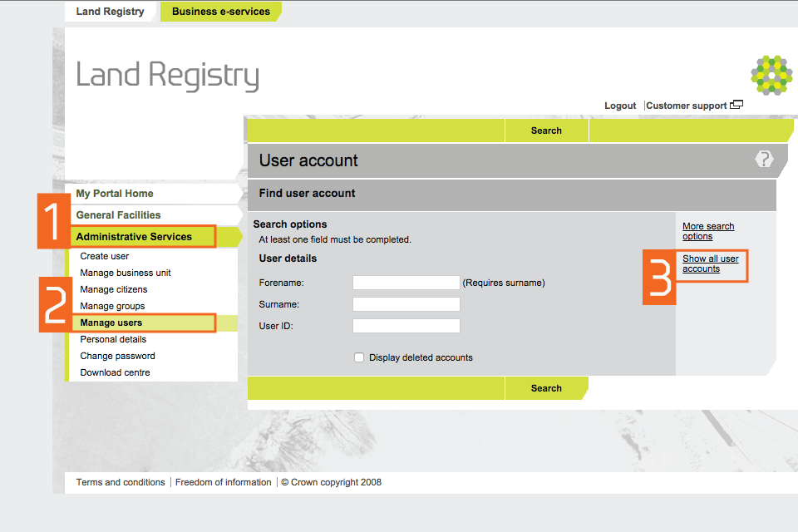The width and height of the screenshot is (798, 532).
Task: Click the Land Registry hexagon logo
Action: coord(771,76)
